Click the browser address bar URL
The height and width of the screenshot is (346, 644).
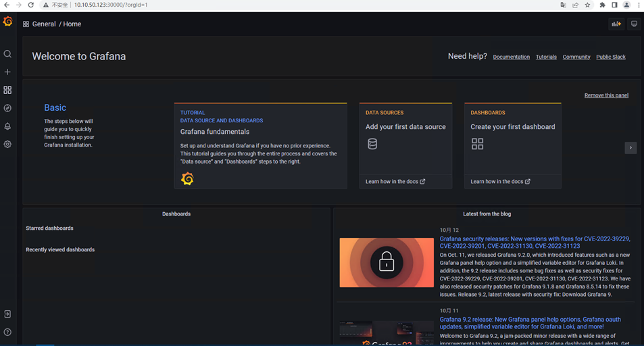tap(111, 5)
